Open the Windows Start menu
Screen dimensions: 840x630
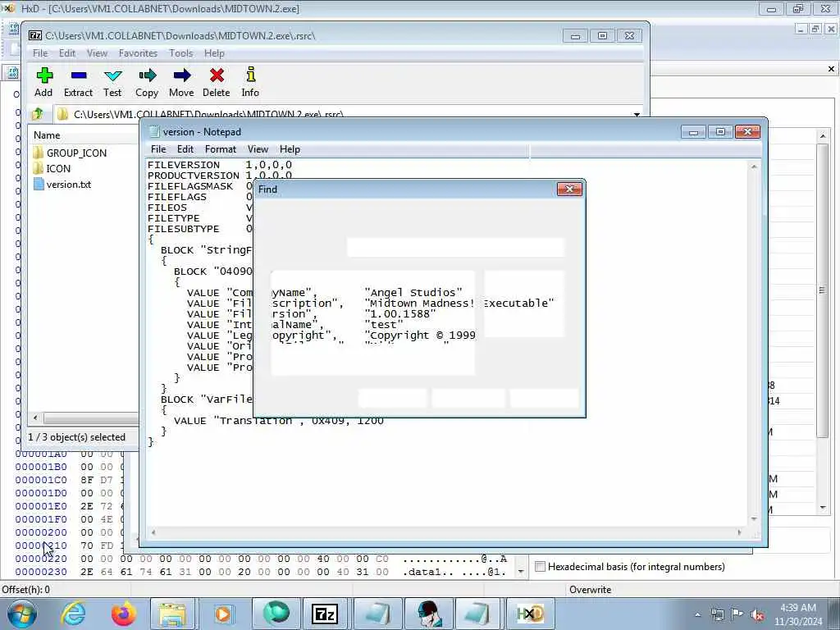point(22,614)
